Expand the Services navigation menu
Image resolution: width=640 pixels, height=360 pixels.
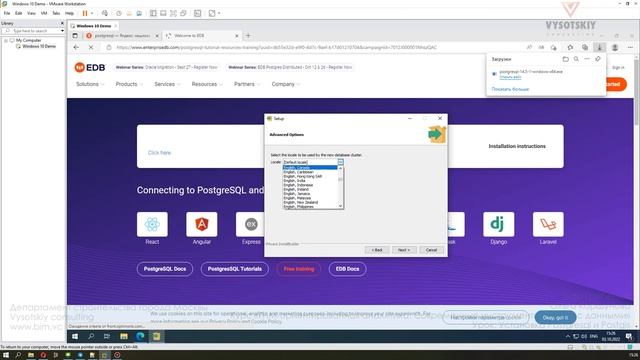tap(167, 84)
